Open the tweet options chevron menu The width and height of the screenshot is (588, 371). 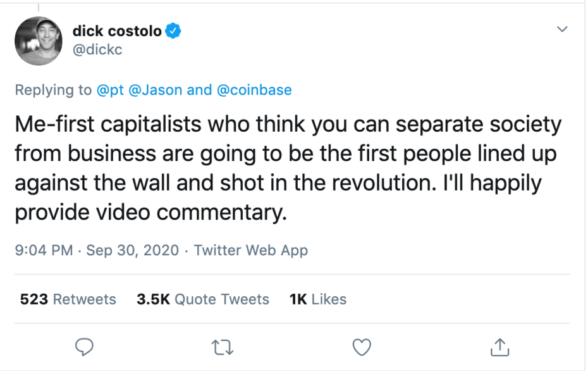pyautogui.click(x=561, y=30)
